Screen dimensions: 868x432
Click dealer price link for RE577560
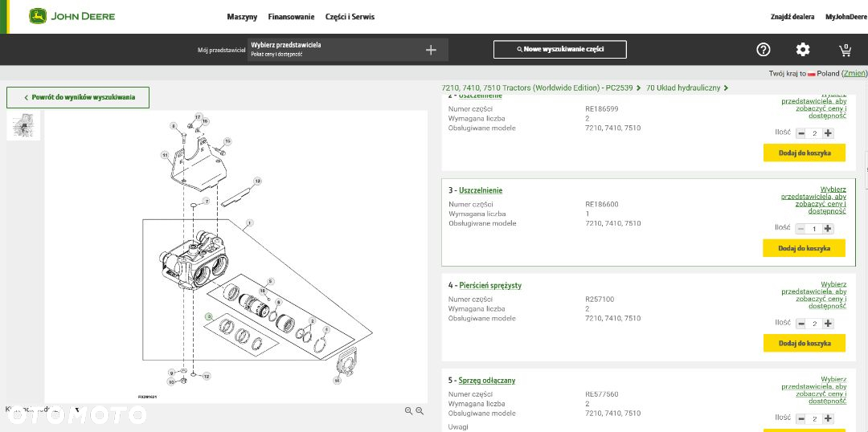[x=813, y=390]
